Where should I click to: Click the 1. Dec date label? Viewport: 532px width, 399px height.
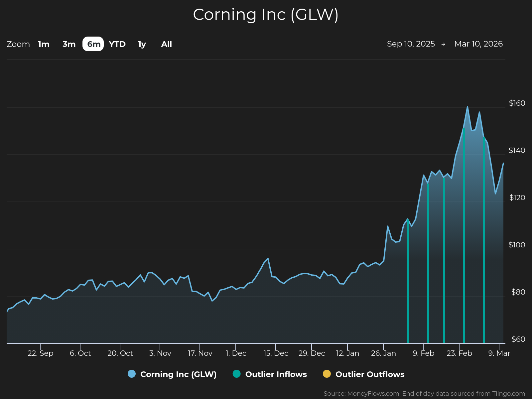236,353
